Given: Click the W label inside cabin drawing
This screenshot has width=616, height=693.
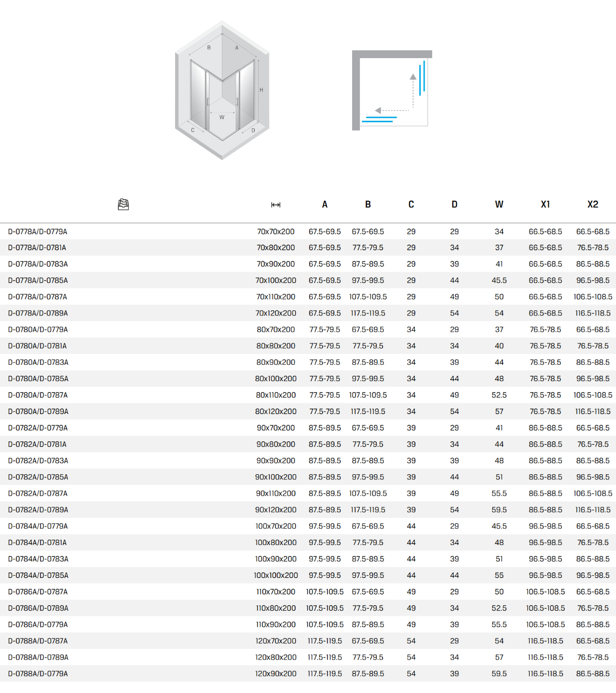Looking at the screenshot, I should coord(222,117).
